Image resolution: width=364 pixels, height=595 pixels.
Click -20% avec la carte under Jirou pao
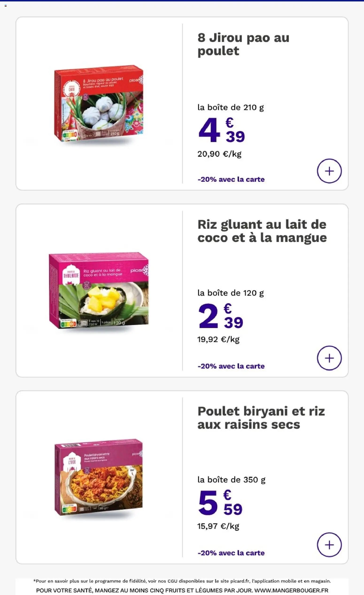(x=231, y=179)
